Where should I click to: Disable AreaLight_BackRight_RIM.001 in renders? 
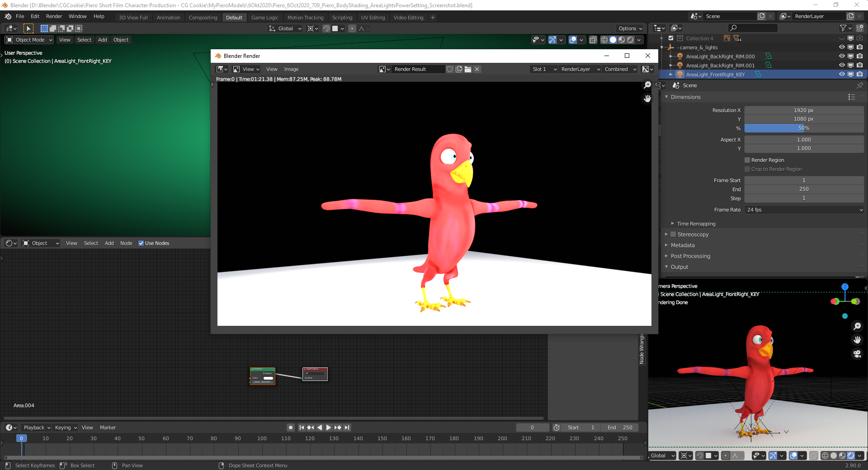[860, 66]
